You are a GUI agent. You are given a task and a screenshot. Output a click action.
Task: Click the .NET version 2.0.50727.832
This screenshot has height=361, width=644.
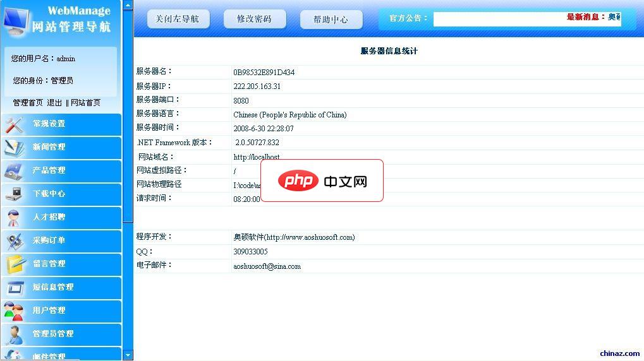coord(257,143)
